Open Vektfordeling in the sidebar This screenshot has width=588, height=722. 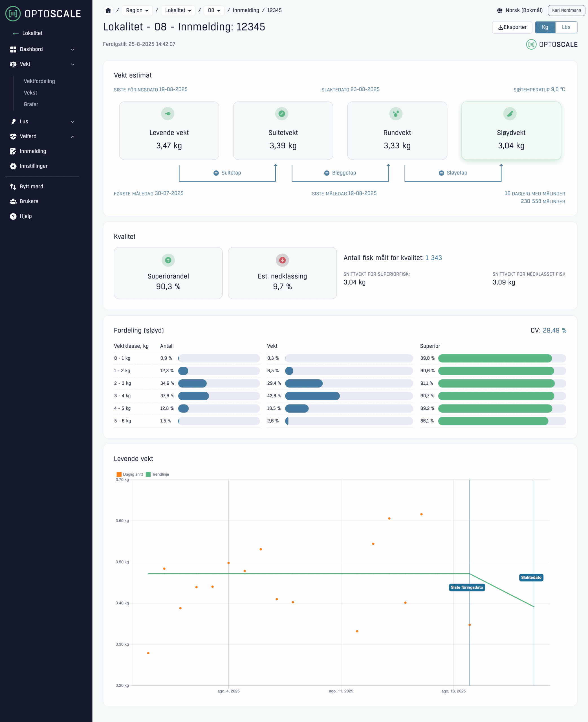point(39,81)
